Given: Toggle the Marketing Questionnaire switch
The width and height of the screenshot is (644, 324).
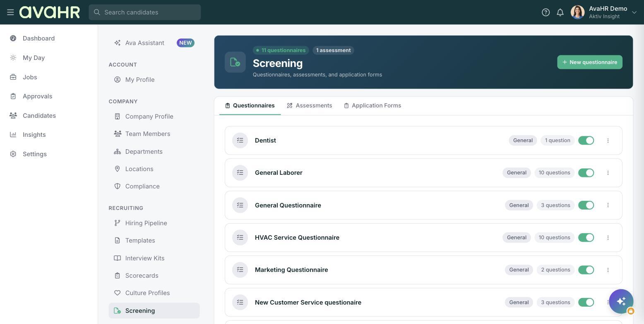Looking at the screenshot, I should (x=586, y=270).
